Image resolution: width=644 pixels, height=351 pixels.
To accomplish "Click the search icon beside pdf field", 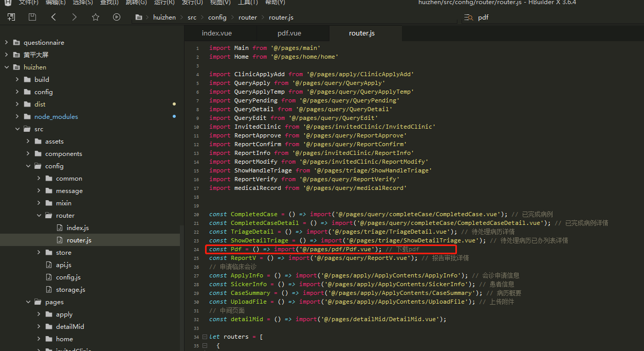I will [468, 17].
